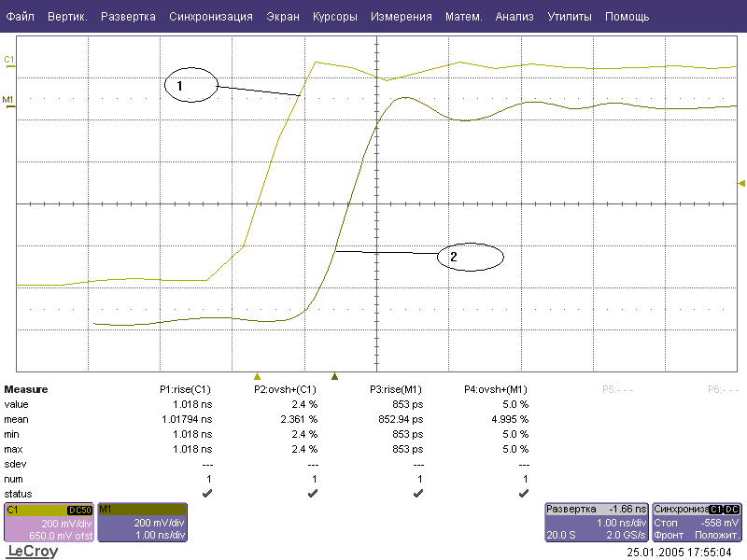
Task: Open the C1 channel descriptor box
Action: click(x=49, y=523)
